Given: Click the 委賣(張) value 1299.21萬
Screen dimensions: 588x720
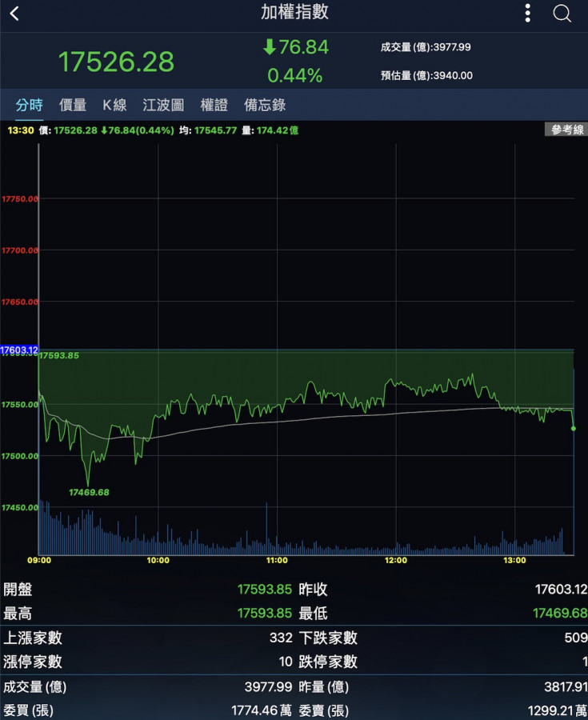Looking at the screenshot, I should pos(558,711).
